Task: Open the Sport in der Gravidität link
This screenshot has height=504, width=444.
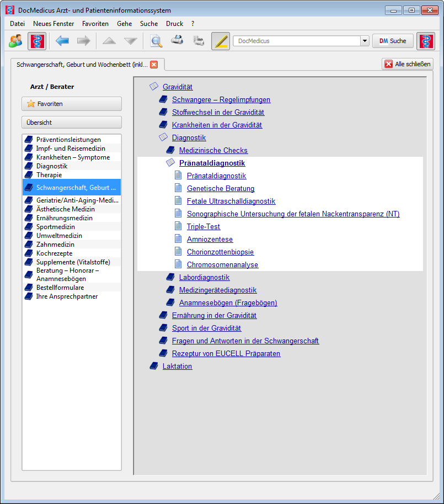Action: click(x=206, y=328)
